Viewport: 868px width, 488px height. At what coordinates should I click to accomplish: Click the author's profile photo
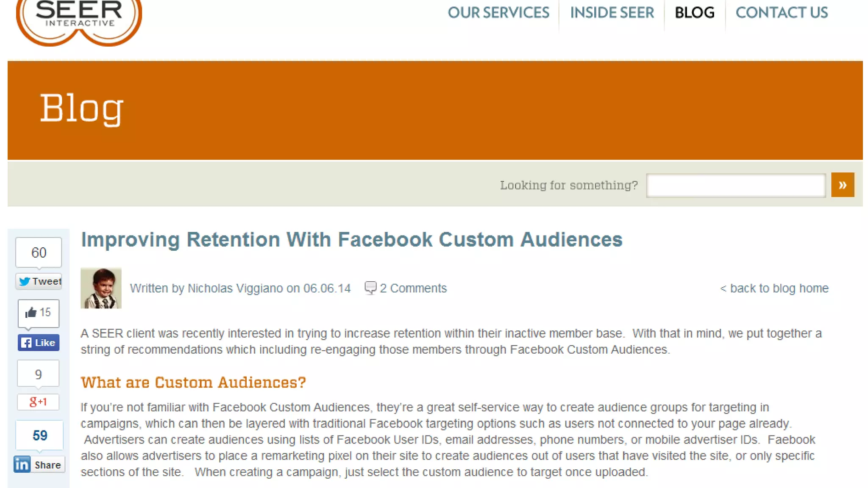coord(101,288)
